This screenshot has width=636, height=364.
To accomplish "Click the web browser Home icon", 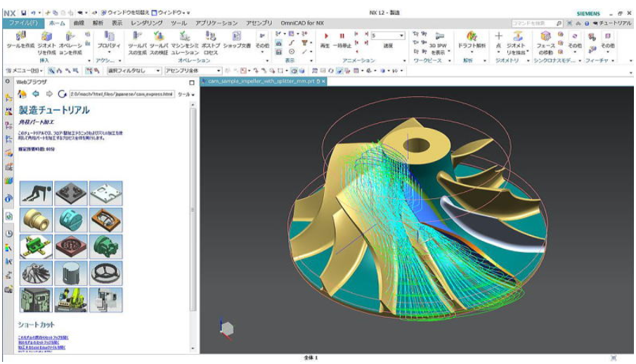I will (22, 94).
